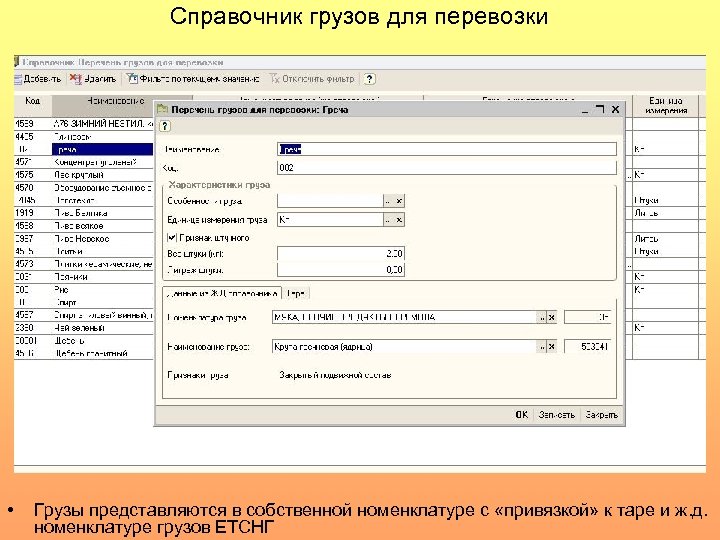720x540 pixels.
Task: Open selection button of Номенклатура груза field
Action: (542, 317)
